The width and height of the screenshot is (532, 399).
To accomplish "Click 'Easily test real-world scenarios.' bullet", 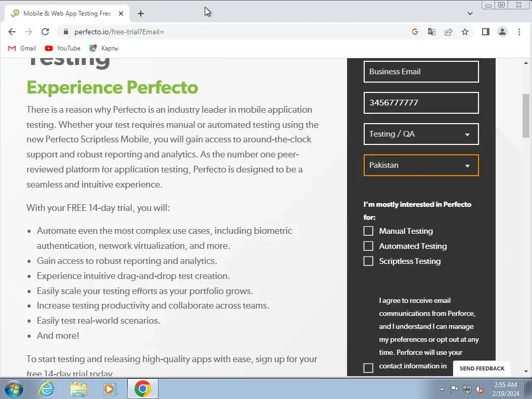I will coord(98,321).
